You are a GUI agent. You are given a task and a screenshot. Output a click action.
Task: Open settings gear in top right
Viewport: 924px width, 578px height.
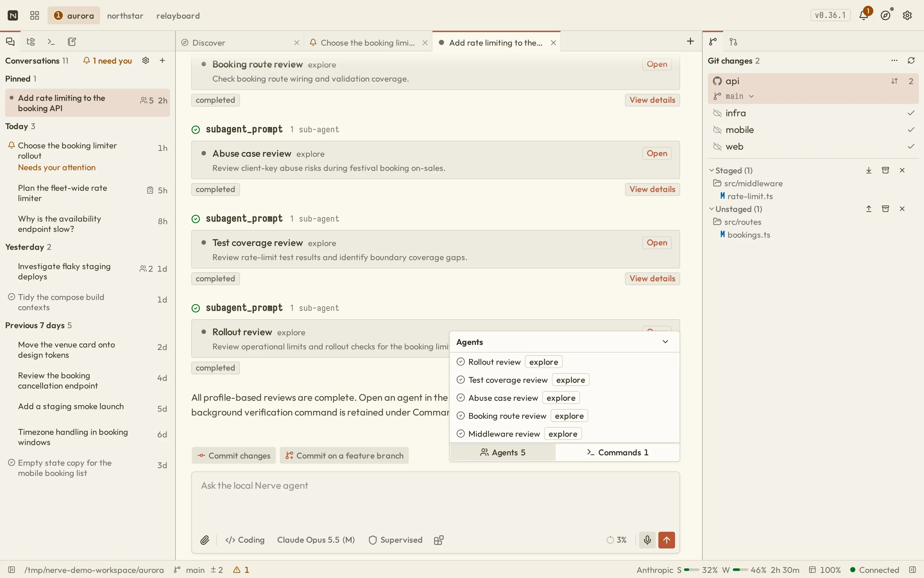(x=908, y=15)
